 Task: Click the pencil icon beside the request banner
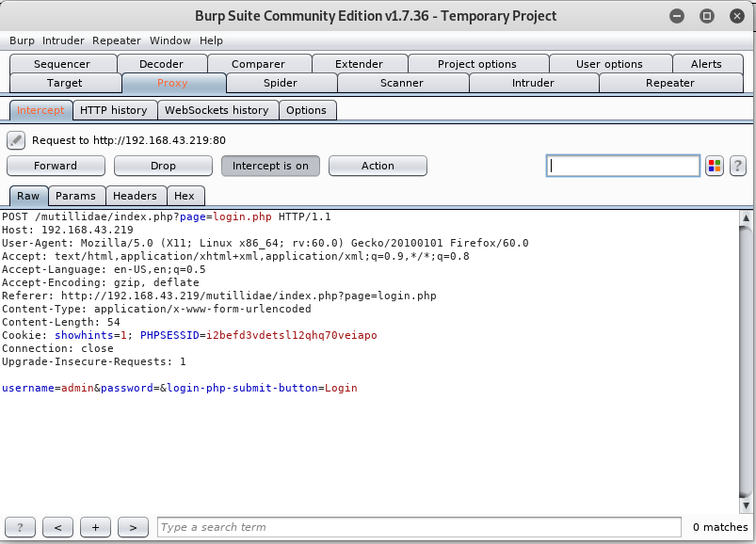tap(15, 139)
